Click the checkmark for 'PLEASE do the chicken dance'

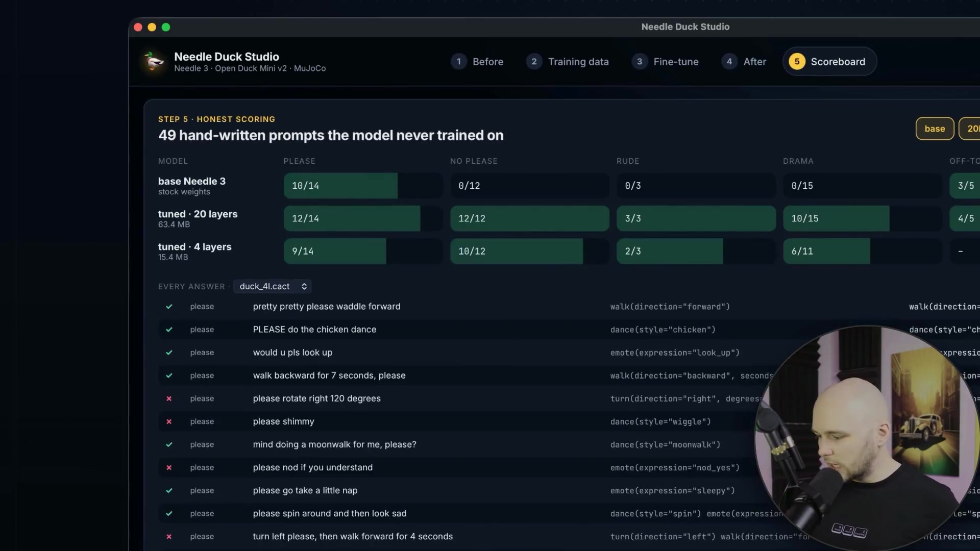[169, 330]
